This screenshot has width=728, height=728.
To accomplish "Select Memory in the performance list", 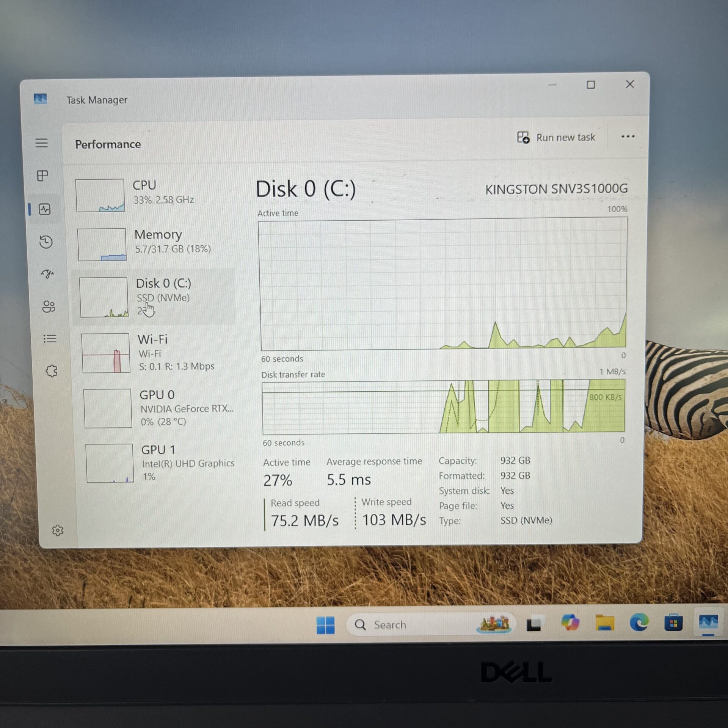I will [x=152, y=244].
